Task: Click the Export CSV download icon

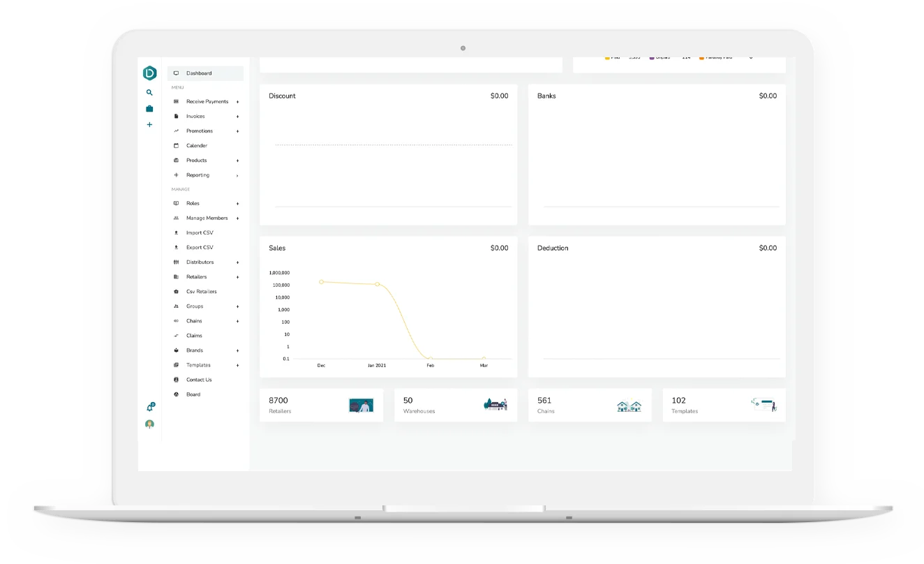Action: tap(176, 248)
